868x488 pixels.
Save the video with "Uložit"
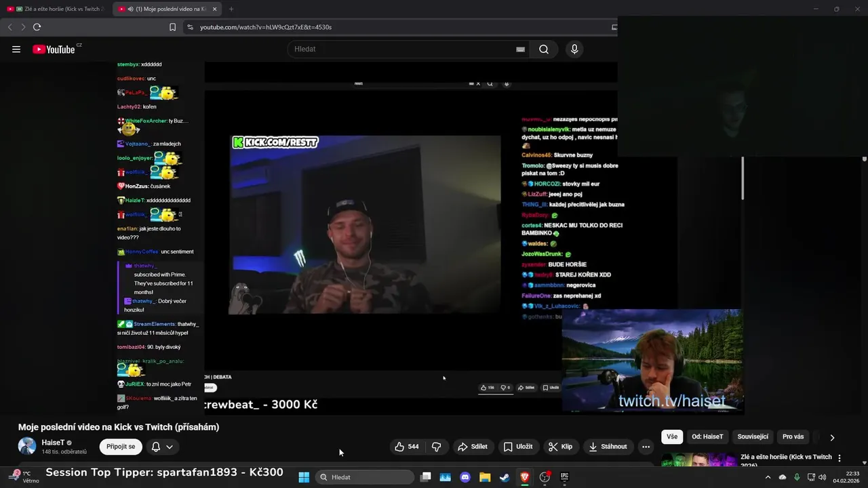[518, 447]
